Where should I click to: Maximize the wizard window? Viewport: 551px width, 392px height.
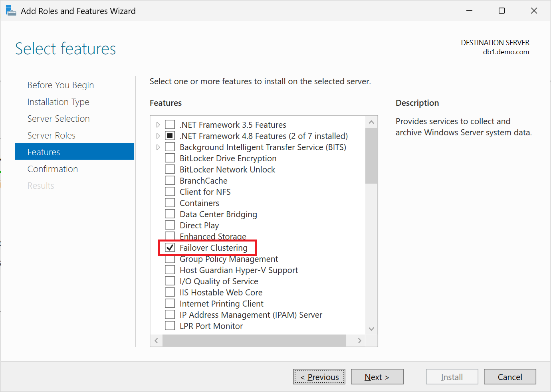502,11
